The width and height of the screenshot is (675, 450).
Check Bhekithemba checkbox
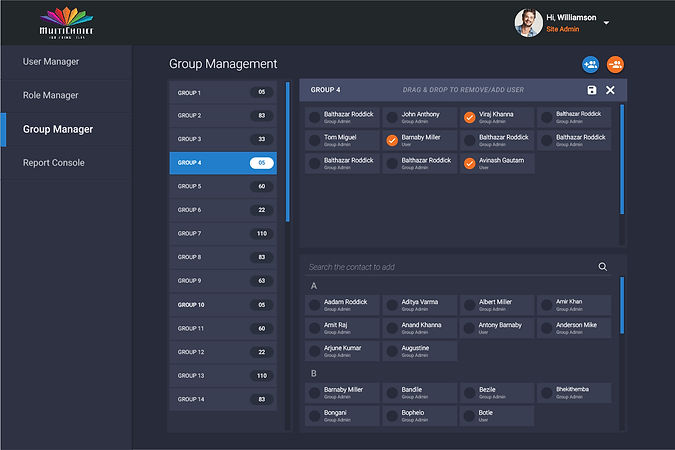[x=547, y=393]
